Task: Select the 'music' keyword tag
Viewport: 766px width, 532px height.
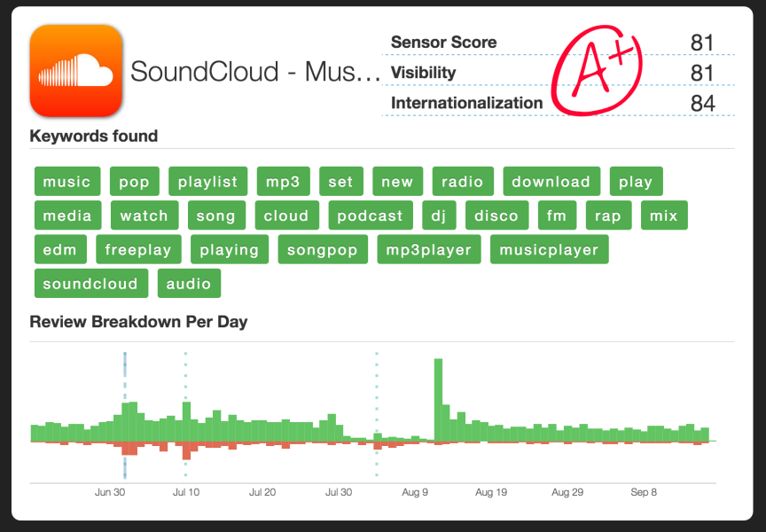Action: [67, 182]
